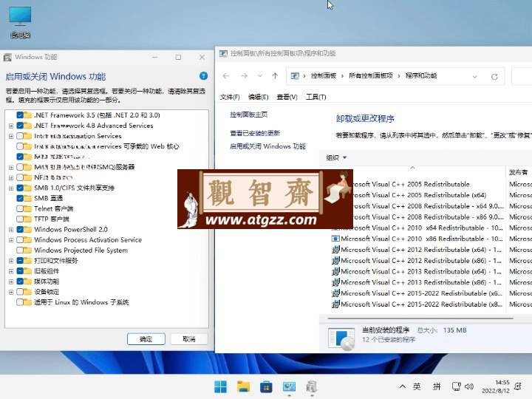This screenshot has height=399, width=532.
Task: Select icon of Visual C++ 2012 Redistributable (x64)
Action: tap(335, 250)
